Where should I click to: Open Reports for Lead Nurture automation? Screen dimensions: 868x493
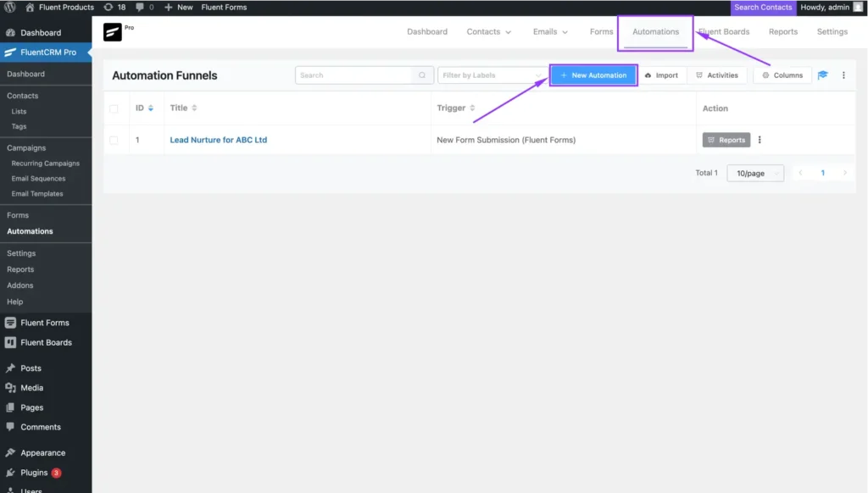[726, 140]
